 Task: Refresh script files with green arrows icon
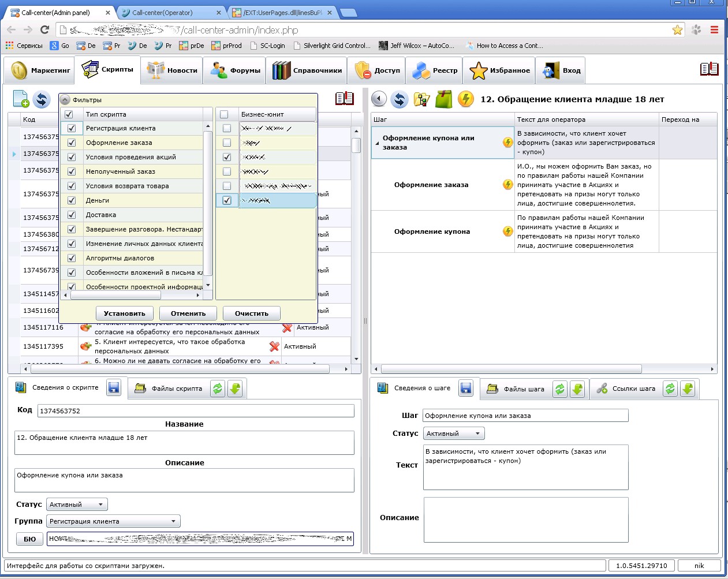click(x=217, y=389)
